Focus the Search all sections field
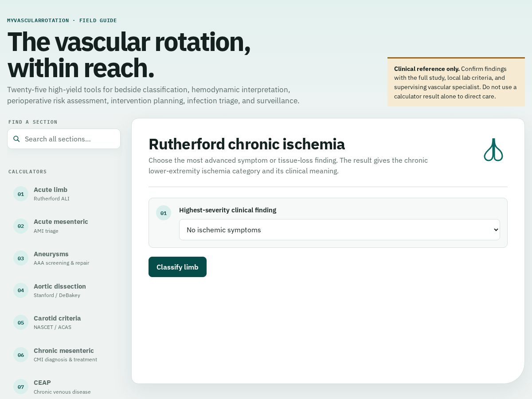Screen dimensions: 532x399 pyautogui.click(x=64, y=139)
